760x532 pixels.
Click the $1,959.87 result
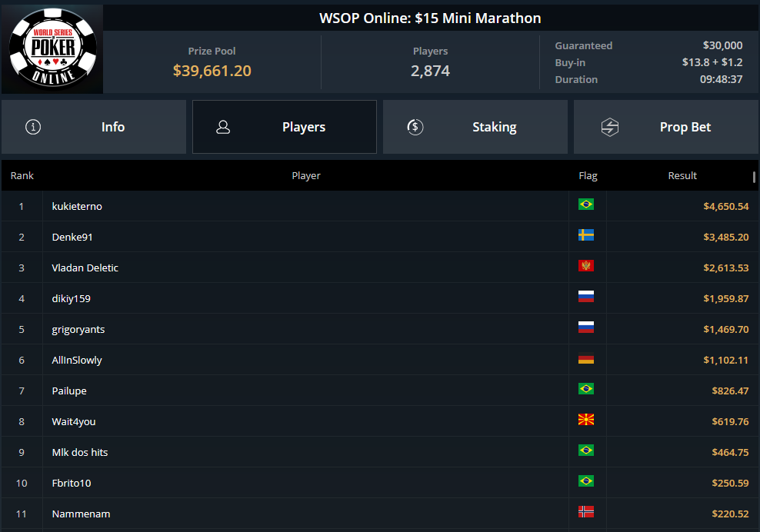(725, 298)
